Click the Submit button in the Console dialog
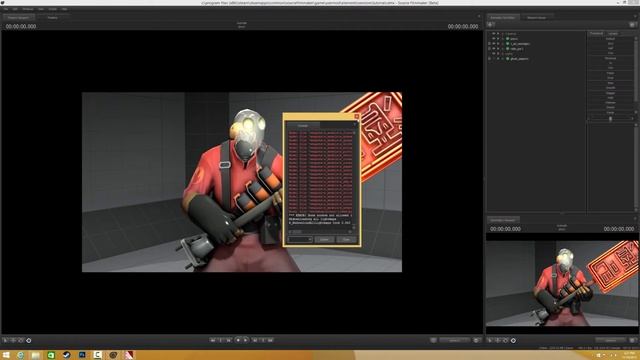 (x=324, y=239)
